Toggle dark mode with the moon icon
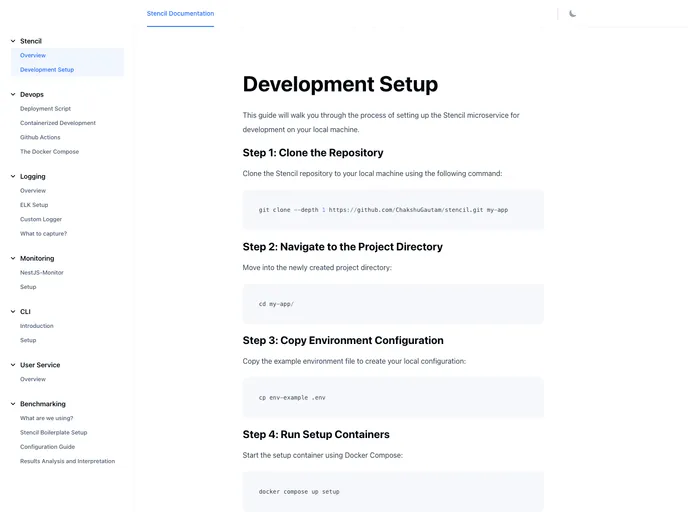This screenshot has width=688, height=512. (x=573, y=13)
